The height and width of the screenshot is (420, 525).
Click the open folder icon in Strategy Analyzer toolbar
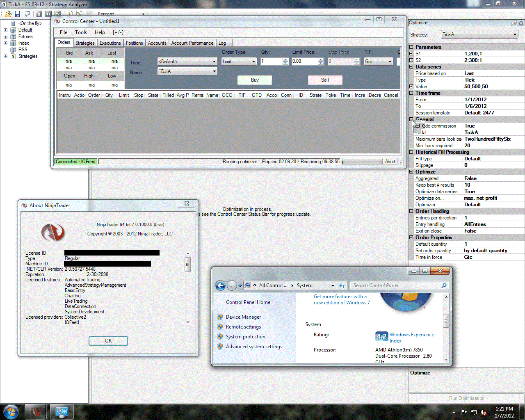(8, 14)
